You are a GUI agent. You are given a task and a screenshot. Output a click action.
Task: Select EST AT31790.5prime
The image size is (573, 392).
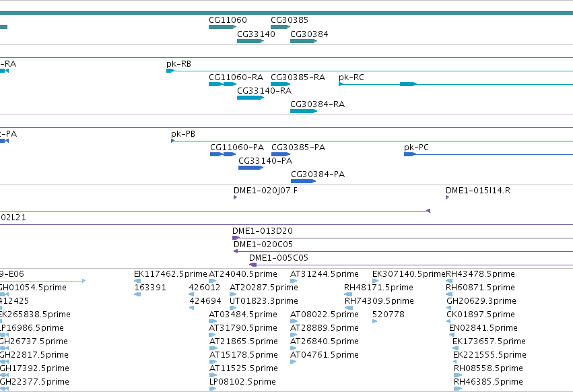coord(213,335)
